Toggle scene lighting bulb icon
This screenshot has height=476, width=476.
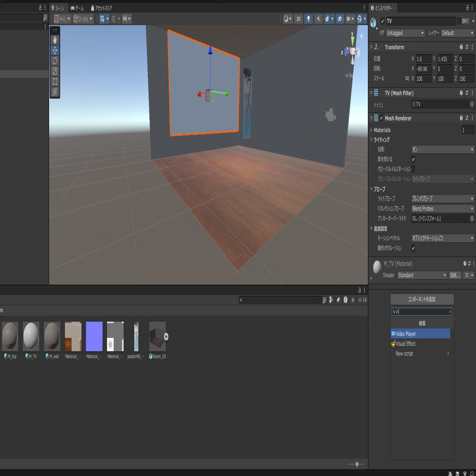308,19
